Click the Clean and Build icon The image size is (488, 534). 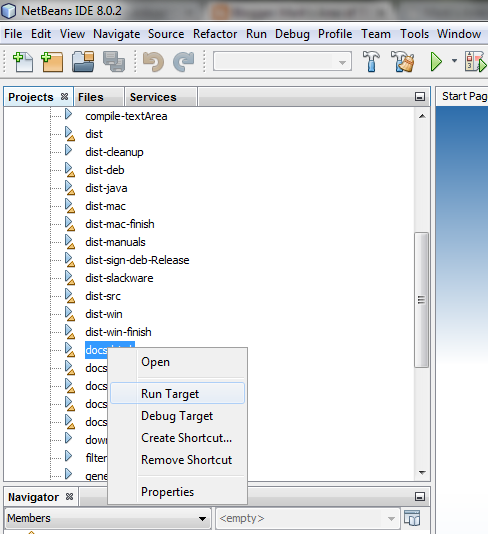coord(403,62)
